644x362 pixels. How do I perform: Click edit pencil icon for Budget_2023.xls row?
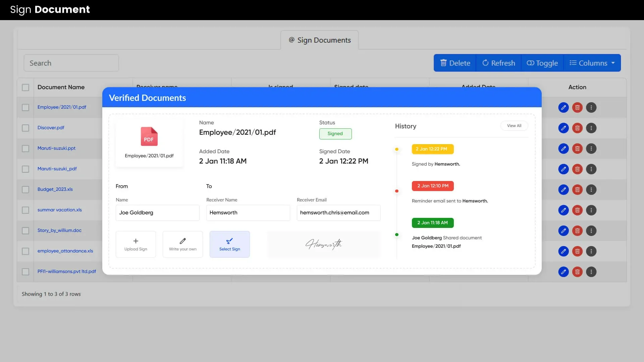[x=563, y=190]
